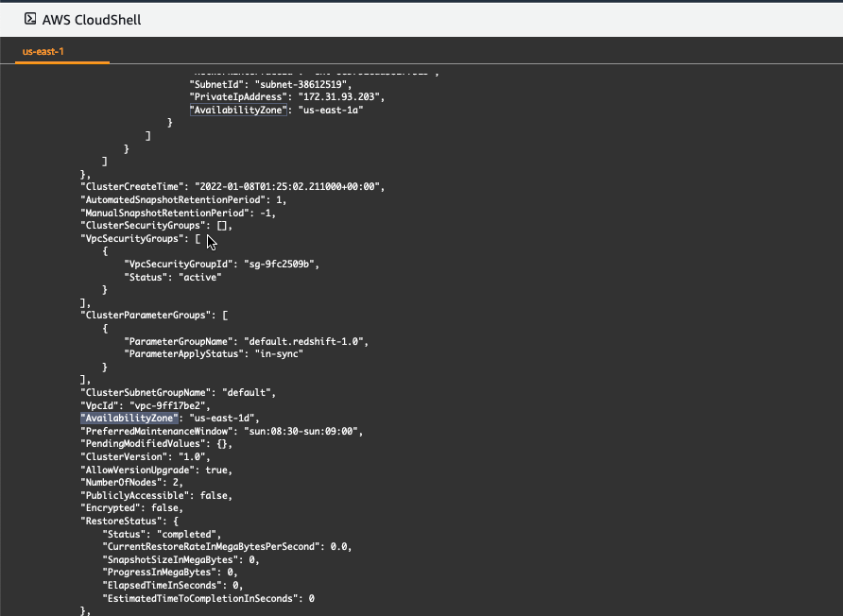Click the "AutomatedSnapshotRetentionPeriod": 1 line

(x=184, y=199)
